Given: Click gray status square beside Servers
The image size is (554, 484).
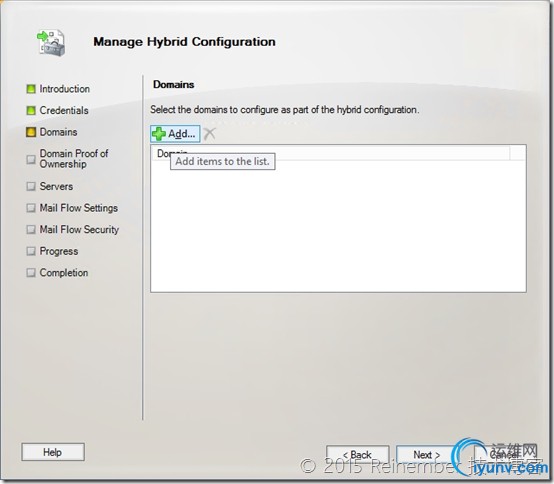Looking at the screenshot, I should point(31,186).
